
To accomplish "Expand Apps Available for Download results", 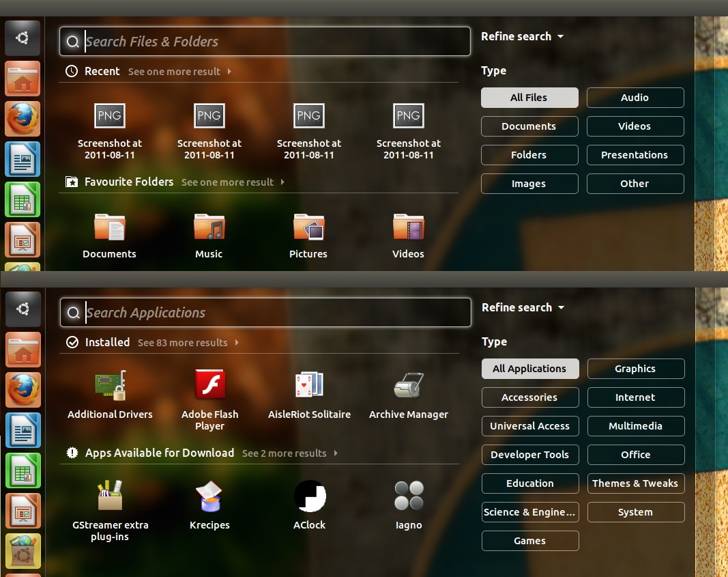I will point(290,453).
